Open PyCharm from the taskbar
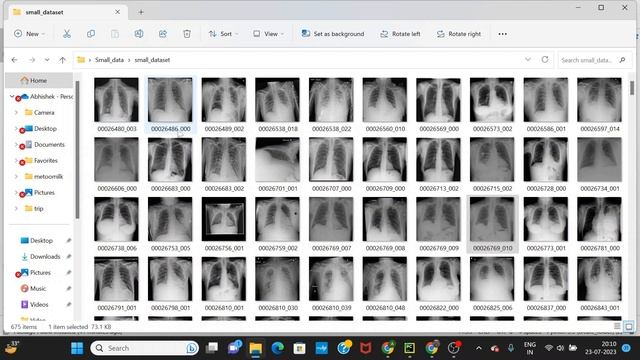The height and width of the screenshot is (360, 640). point(409,348)
